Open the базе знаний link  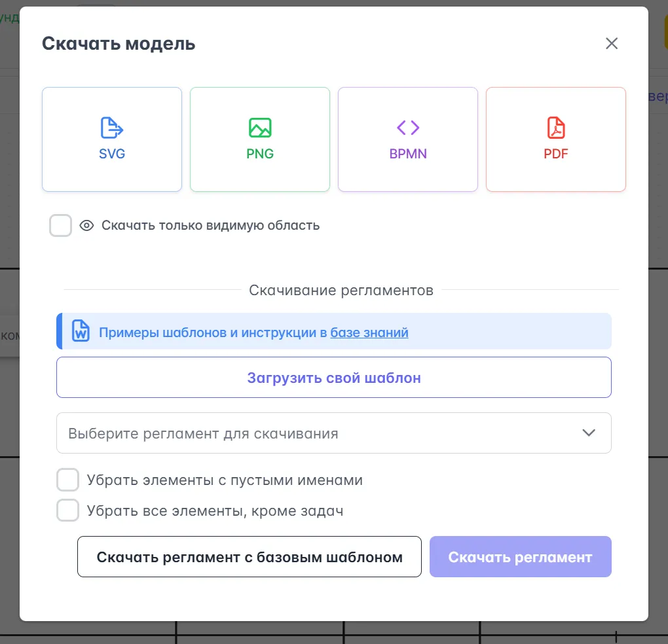tap(369, 332)
